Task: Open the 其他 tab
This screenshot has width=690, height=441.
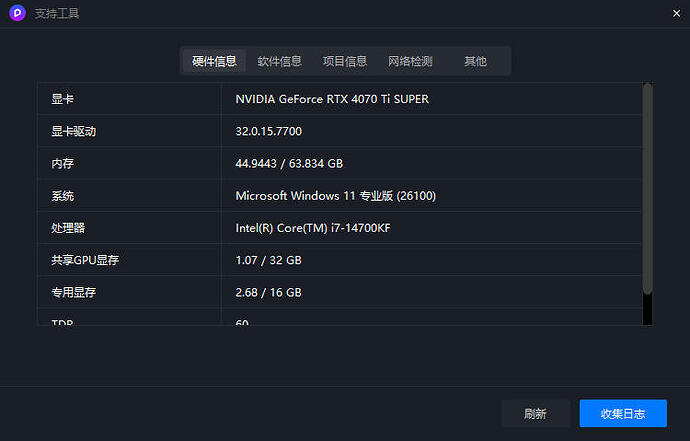Action: (475, 61)
